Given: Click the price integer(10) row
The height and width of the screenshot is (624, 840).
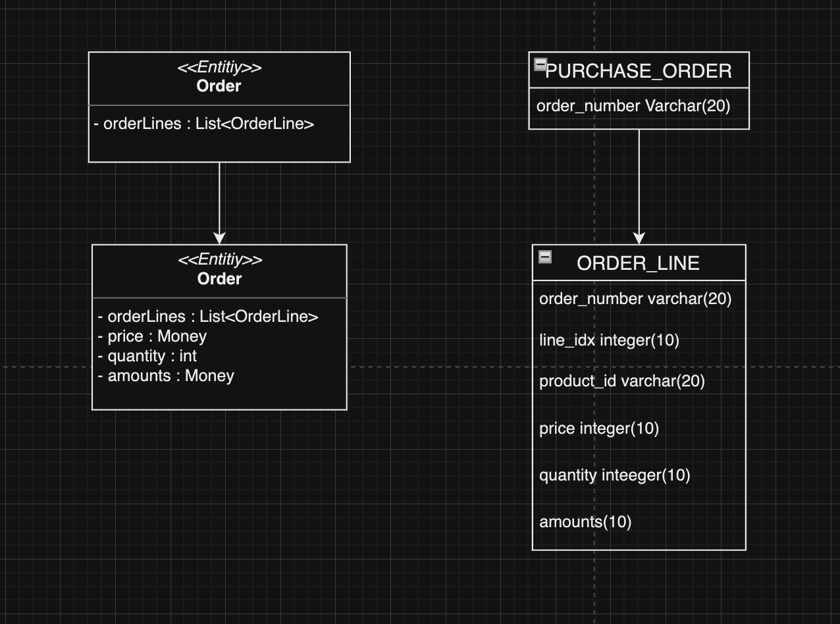Looking at the screenshot, I should click(x=639, y=429).
